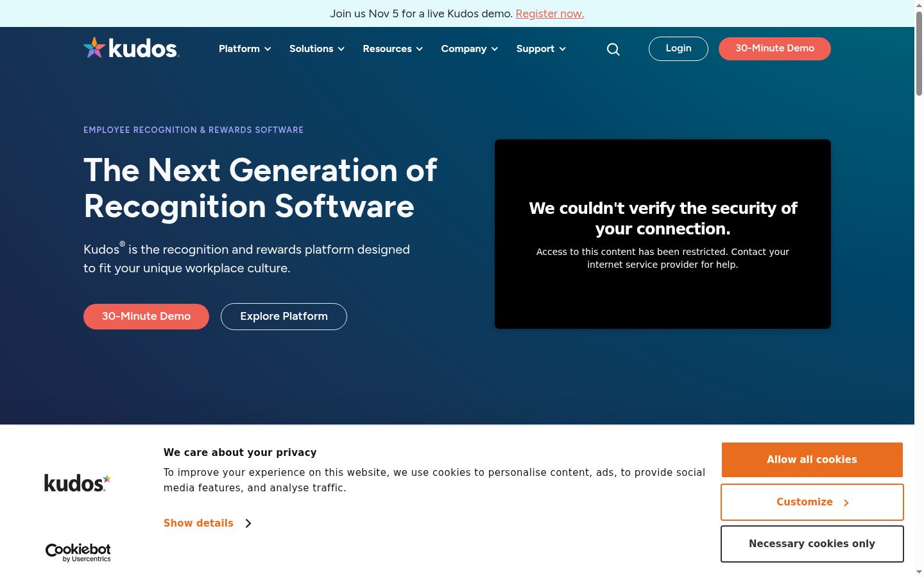This screenshot has width=924, height=578.
Task: Expand the Resources menu chevron
Action: point(420,49)
